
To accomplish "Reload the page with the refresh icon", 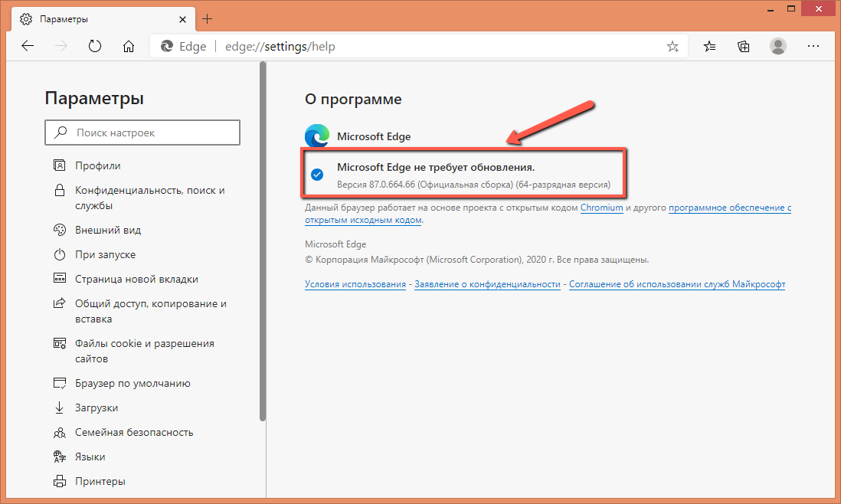I will (x=95, y=47).
